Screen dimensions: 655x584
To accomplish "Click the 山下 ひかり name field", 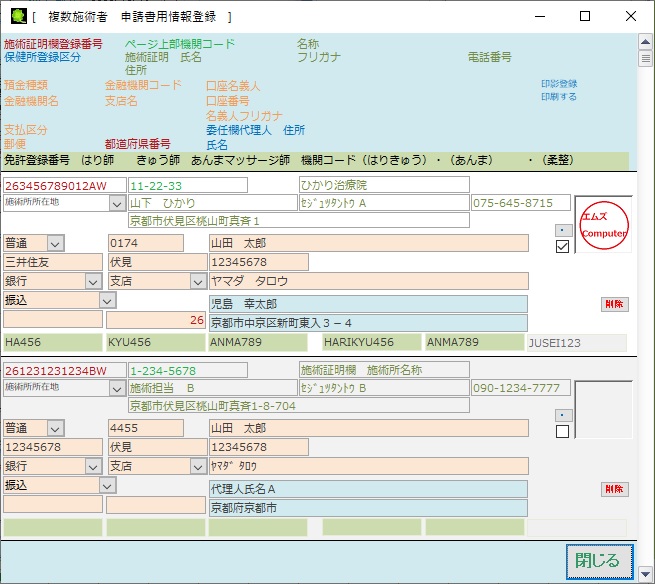I will tap(213, 203).
